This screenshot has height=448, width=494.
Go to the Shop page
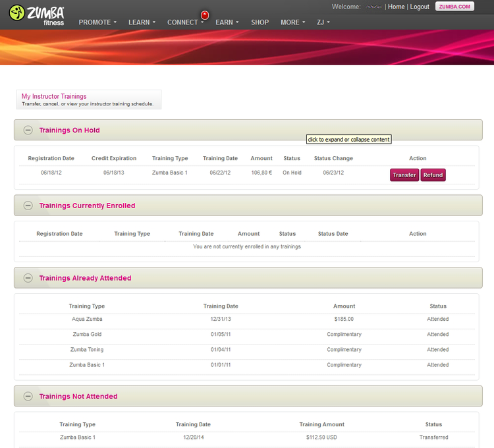[x=260, y=22]
